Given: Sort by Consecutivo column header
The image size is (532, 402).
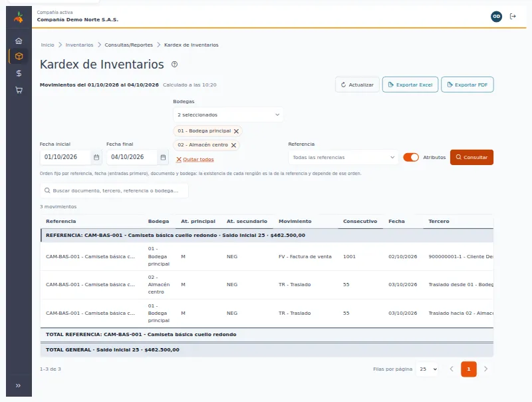Looking at the screenshot, I should click(360, 222).
